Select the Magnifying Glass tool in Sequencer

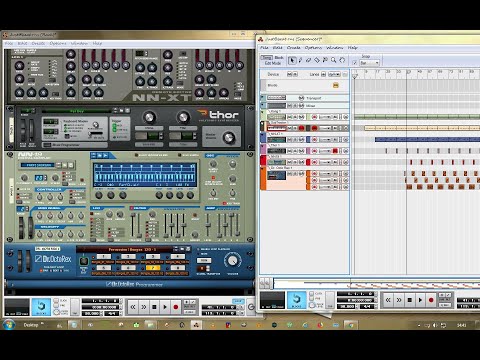click(333, 60)
